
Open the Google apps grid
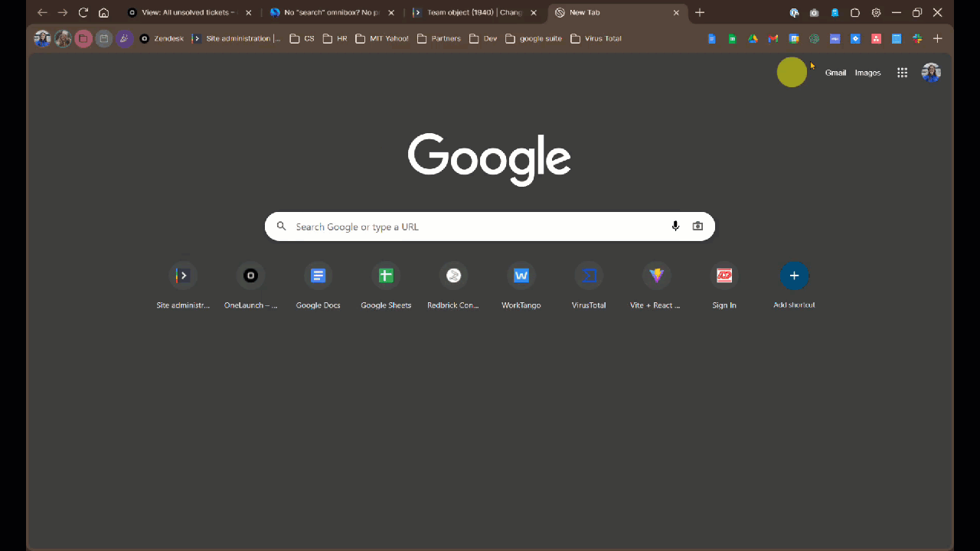tap(903, 73)
